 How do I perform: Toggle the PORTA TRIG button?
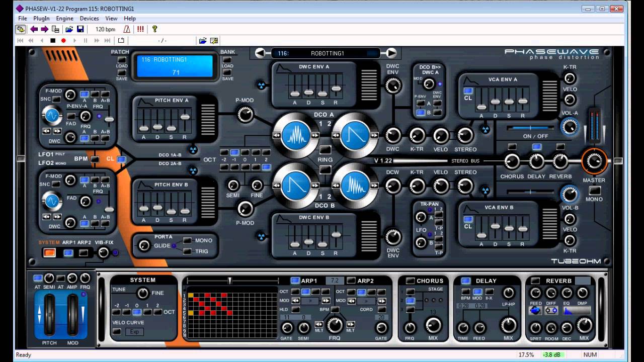click(x=187, y=251)
